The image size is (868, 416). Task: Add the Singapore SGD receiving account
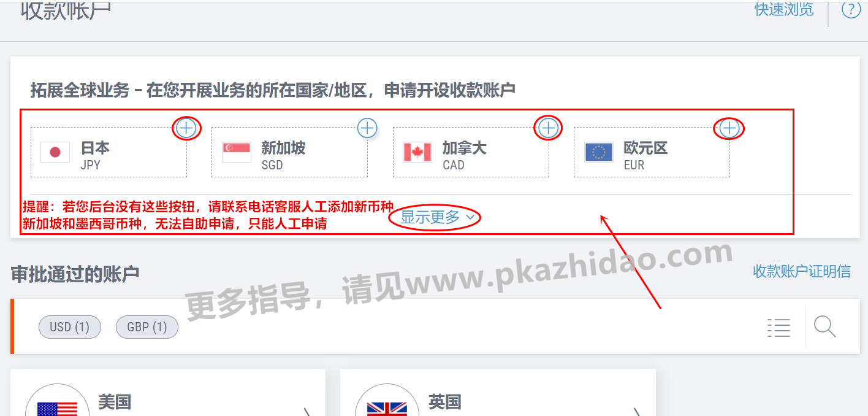(367, 128)
